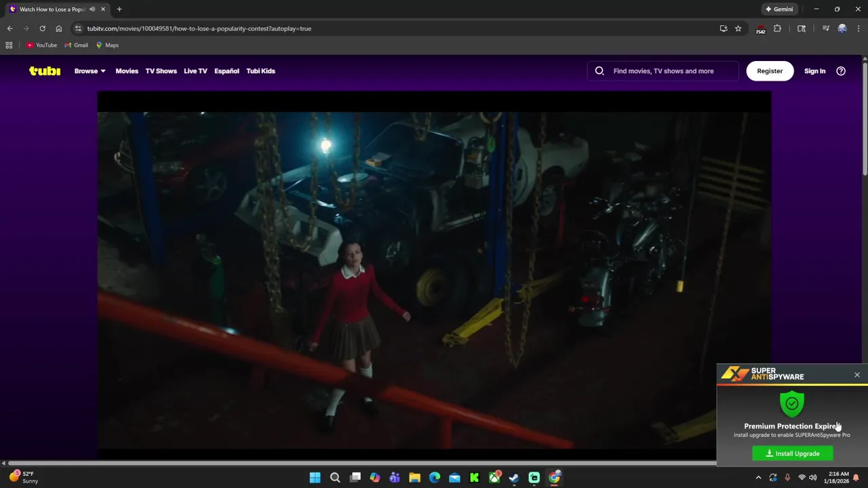The height and width of the screenshot is (488, 868).
Task: Open the Browse dropdown menu
Action: (90, 70)
